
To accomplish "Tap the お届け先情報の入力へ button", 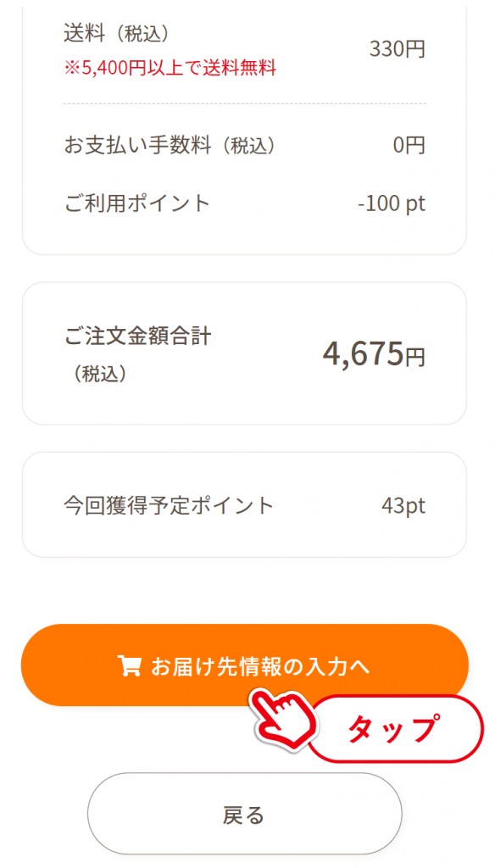I will 245,665.
